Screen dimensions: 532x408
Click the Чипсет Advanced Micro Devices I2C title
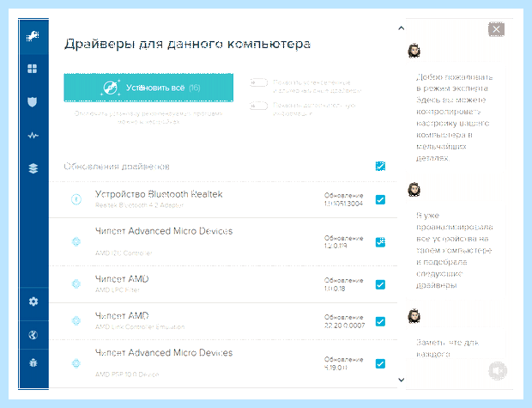(164, 231)
